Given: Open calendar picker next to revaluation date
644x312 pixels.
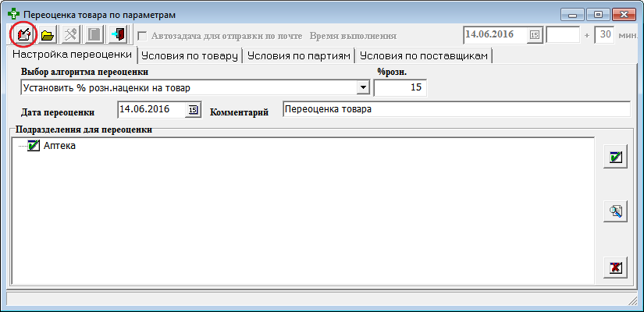Looking at the screenshot, I should tap(193, 109).
